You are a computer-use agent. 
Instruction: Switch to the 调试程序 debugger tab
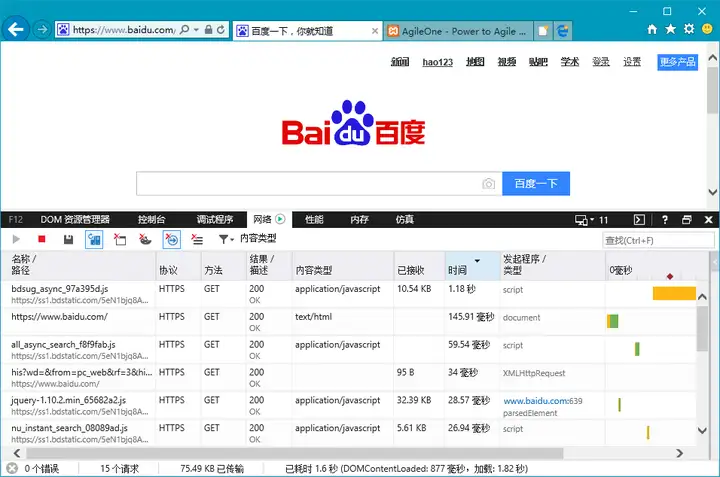[x=215, y=219]
